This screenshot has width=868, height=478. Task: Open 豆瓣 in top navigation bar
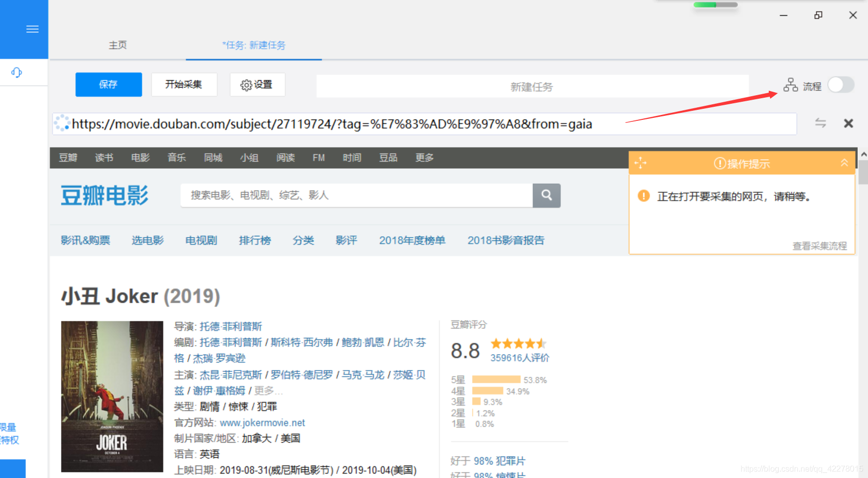tap(68, 158)
